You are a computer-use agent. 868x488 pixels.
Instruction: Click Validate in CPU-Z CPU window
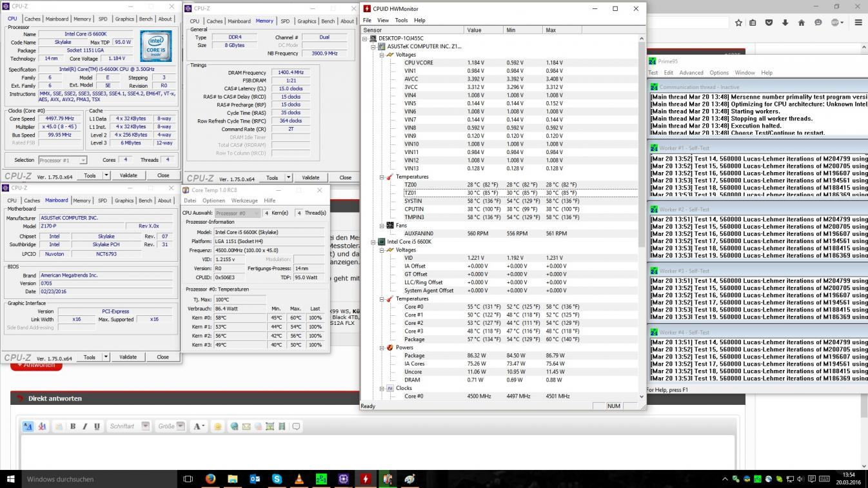pos(128,175)
